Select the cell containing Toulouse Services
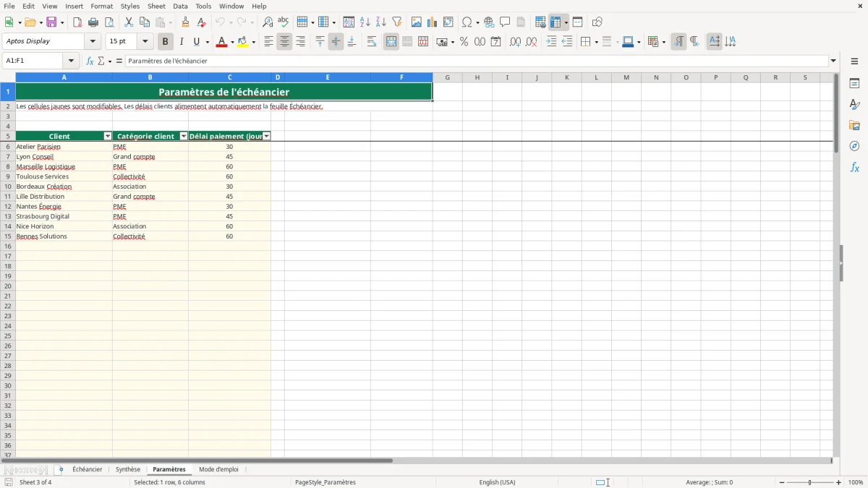This screenshot has width=868, height=488. click(x=64, y=176)
